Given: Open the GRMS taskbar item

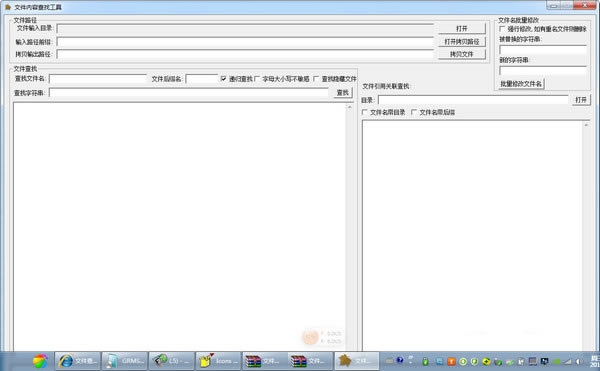Looking at the screenshot, I should click(125, 361).
